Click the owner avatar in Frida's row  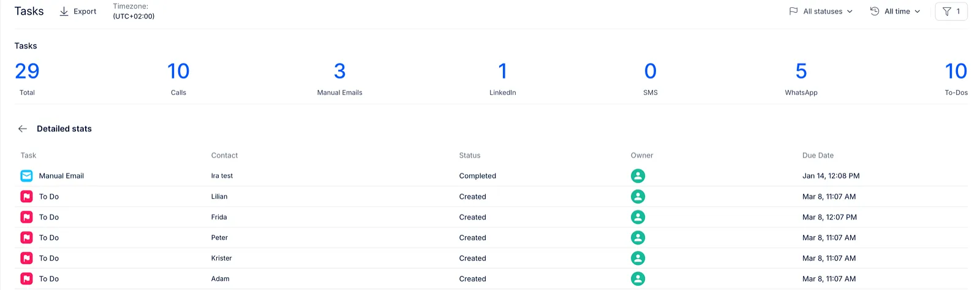point(638,217)
